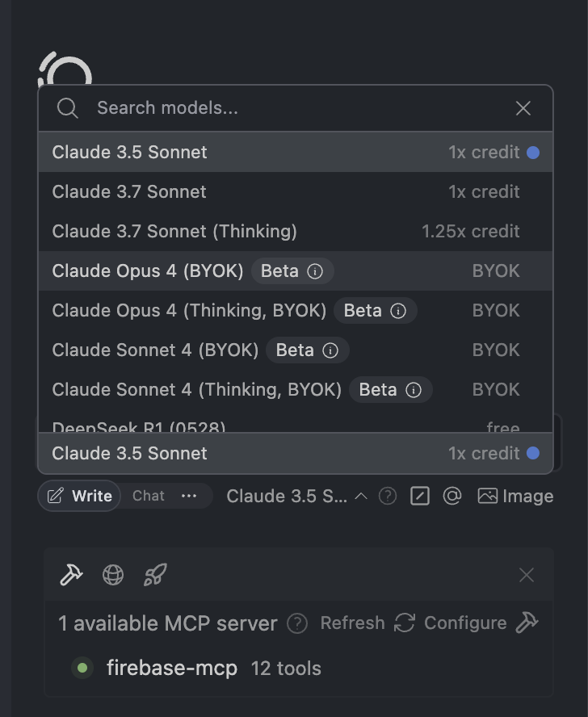Screen dimensions: 588x717
Task: Select Claude 3.7 Sonnet (Thinking) model
Action: tap(296, 232)
